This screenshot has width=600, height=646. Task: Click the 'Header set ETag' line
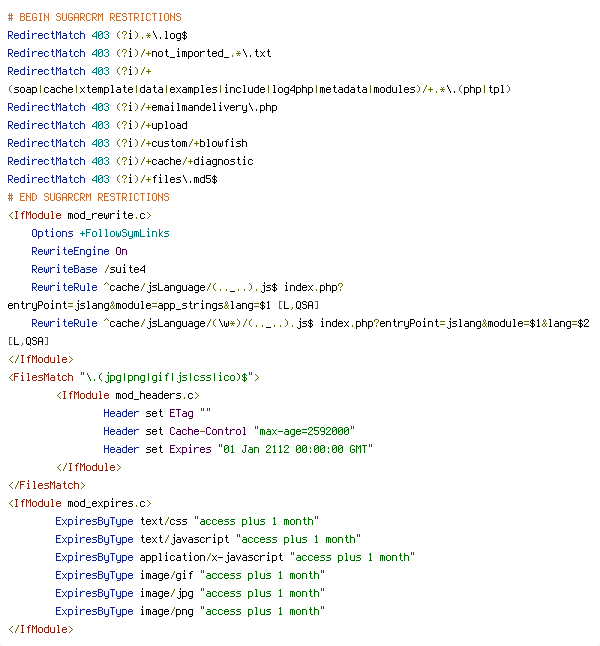click(x=157, y=413)
